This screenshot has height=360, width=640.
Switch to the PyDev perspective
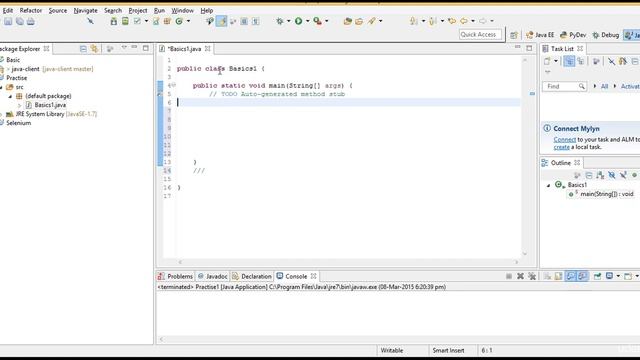573,35
